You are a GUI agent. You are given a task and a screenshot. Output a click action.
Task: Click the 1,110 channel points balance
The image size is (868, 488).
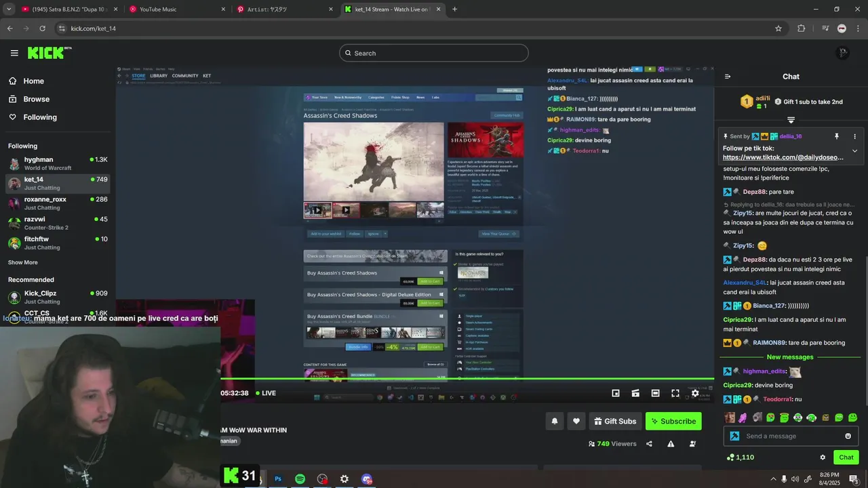pyautogui.click(x=741, y=457)
